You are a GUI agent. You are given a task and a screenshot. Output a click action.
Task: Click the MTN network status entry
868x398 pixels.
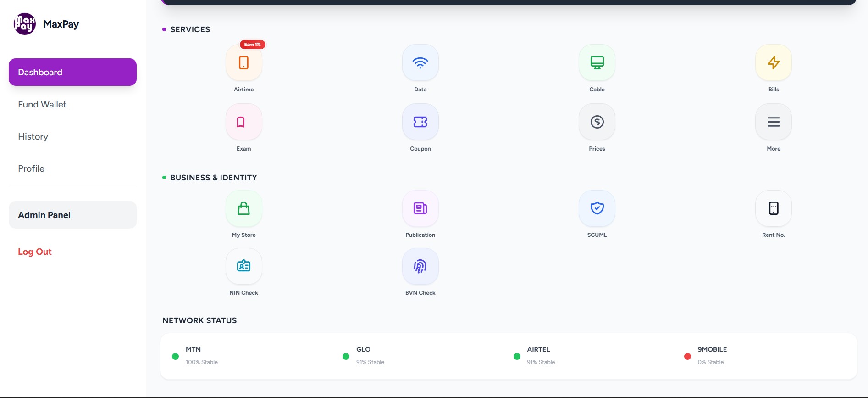[x=195, y=356]
